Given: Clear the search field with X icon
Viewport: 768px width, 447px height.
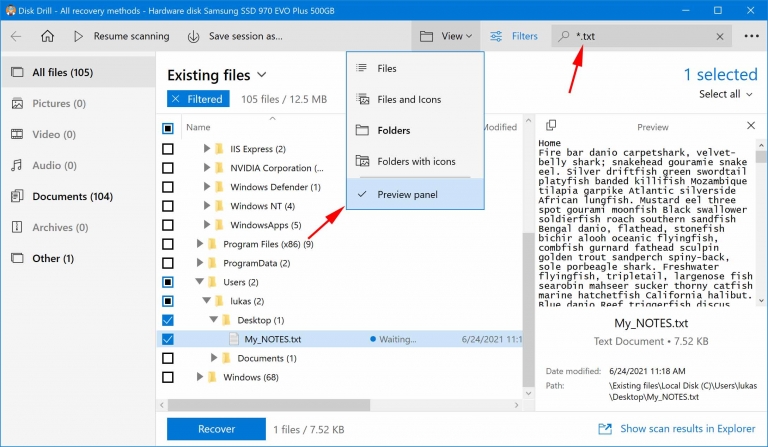Looking at the screenshot, I should click(x=720, y=36).
